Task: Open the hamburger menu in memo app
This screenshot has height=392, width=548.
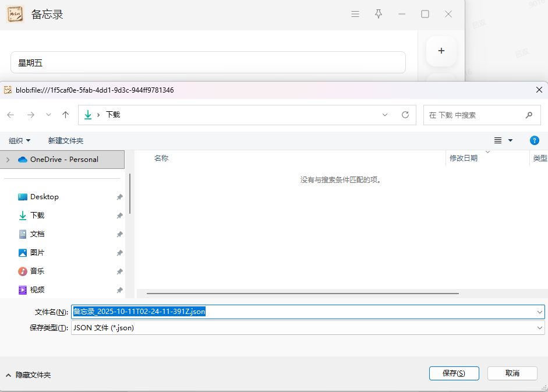Action: [x=355, y=14]
